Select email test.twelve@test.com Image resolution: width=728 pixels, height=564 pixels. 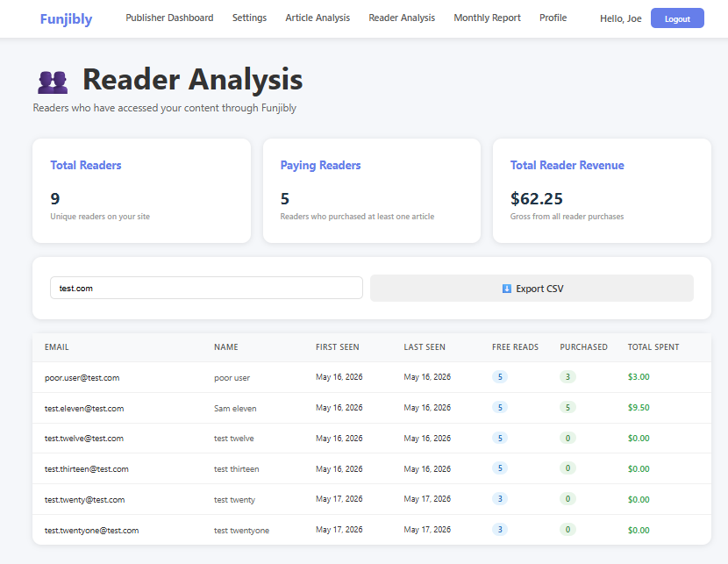coord(84,439)
